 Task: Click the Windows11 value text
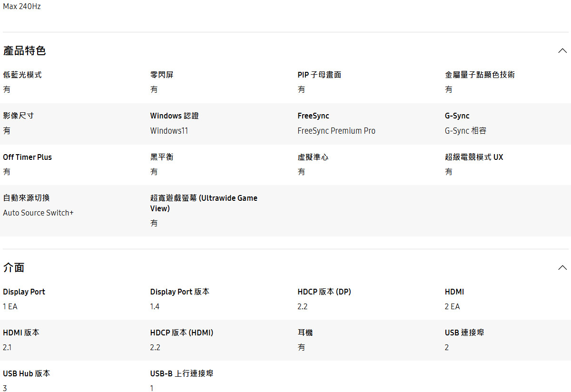point(169,130)
